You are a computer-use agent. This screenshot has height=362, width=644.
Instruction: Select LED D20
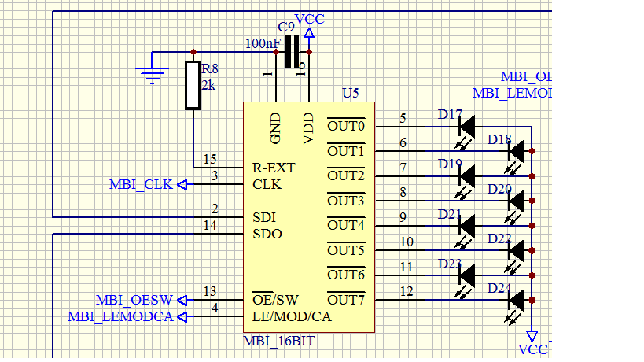click(514, 206)
